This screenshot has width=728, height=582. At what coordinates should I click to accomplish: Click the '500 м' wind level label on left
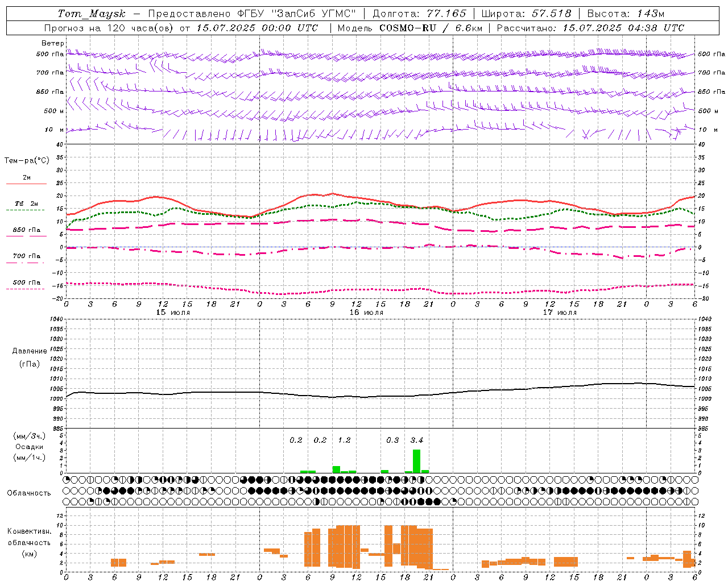point(55,111)
